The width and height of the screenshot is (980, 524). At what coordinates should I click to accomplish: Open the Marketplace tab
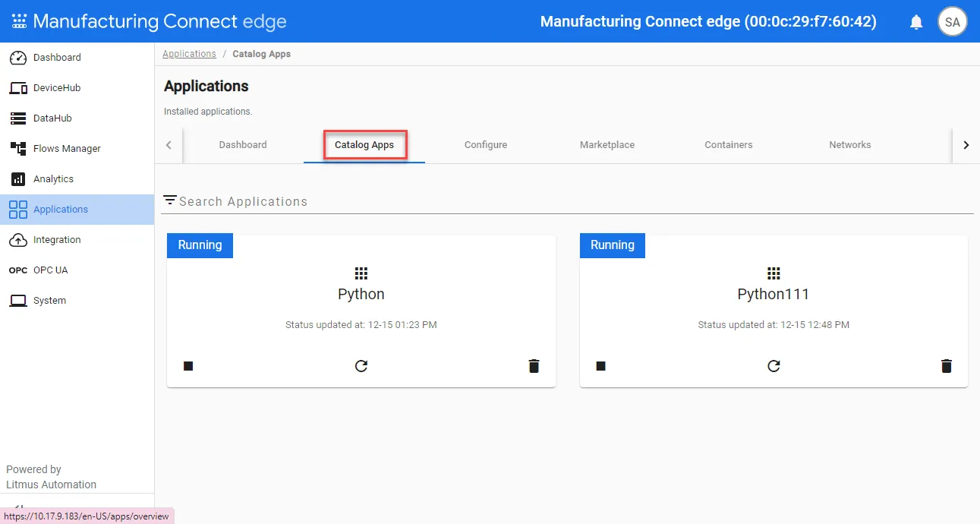607,145
